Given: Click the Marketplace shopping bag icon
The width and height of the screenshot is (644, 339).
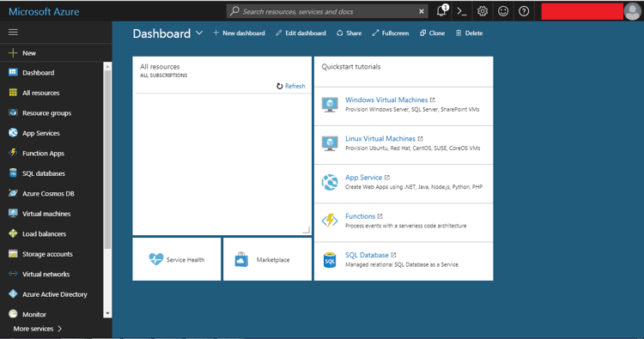Looking at the screenshot, I should [241, 260].
